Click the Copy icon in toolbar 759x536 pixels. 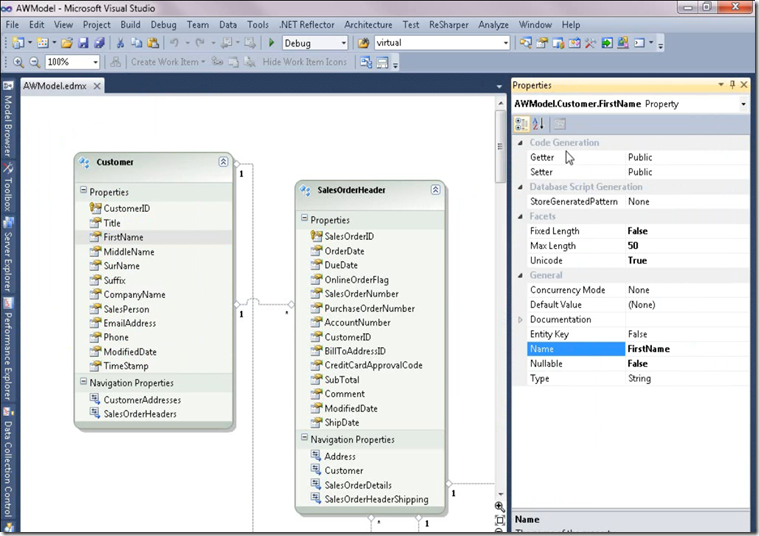[x=137, y=43]
